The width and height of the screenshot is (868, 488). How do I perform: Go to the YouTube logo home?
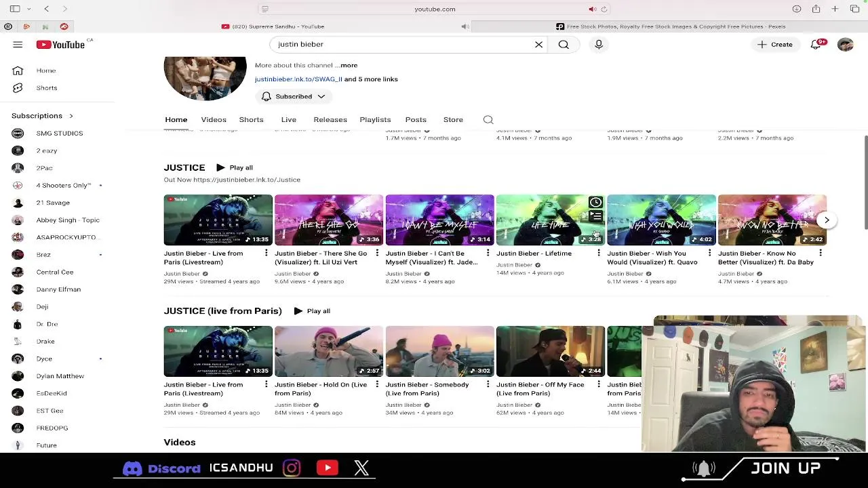click(x=60, y=45)
